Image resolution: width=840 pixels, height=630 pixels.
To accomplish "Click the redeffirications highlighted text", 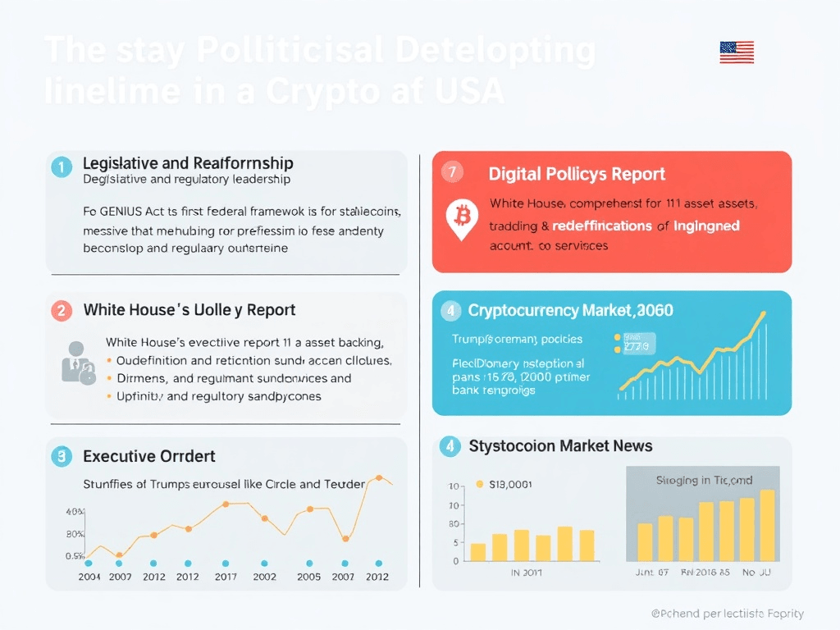I will 602,226.
